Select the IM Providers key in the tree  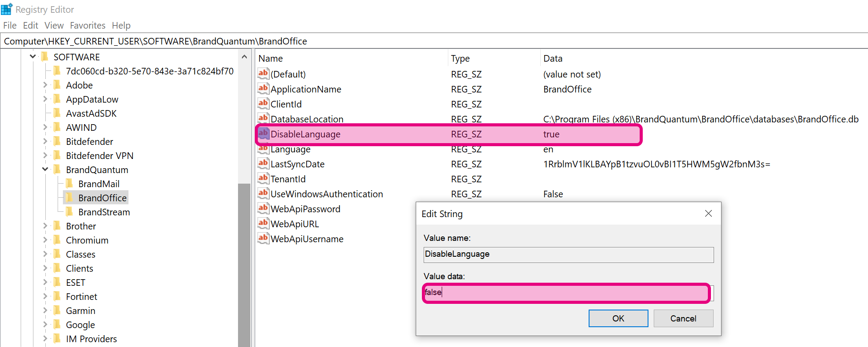(x=92, y=339)
